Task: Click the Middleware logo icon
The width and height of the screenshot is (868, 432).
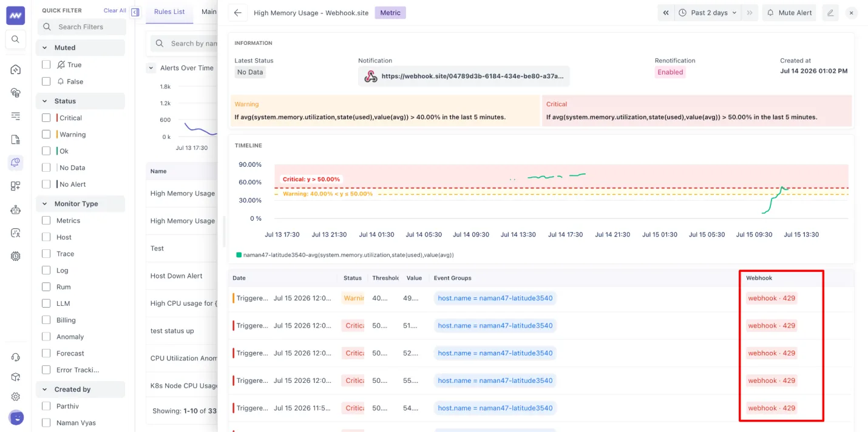Action: [x=16, y=15]
